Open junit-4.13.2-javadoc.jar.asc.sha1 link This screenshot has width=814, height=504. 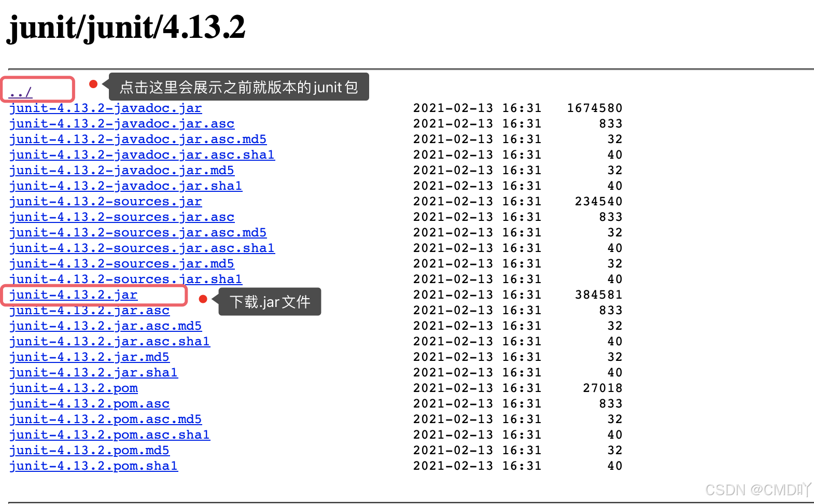[x=142, y=155]
